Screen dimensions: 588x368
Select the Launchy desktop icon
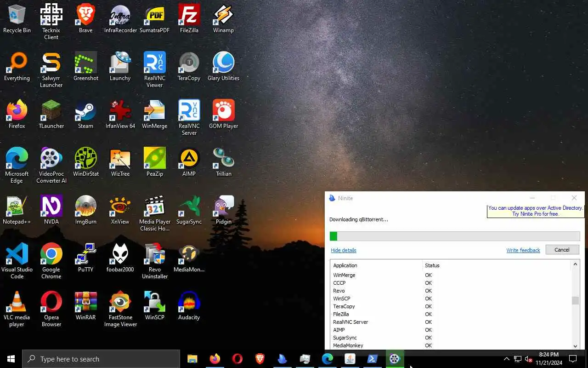[x=120, y=67]
